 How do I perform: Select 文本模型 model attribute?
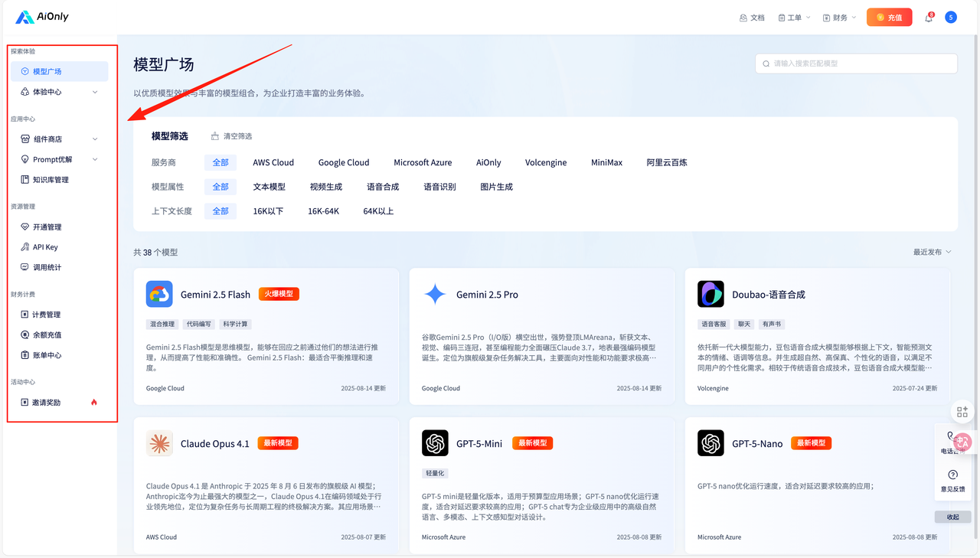click(269, 187)
